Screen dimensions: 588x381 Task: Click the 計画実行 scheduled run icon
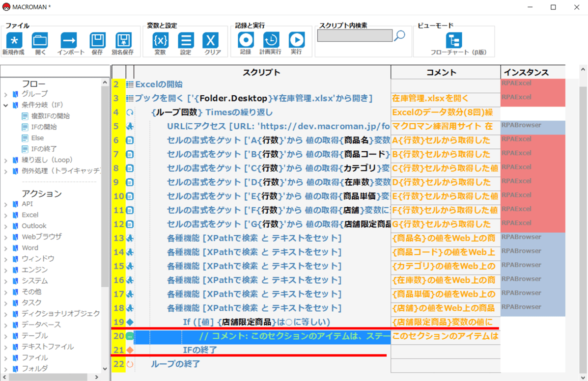pos(271,40)
